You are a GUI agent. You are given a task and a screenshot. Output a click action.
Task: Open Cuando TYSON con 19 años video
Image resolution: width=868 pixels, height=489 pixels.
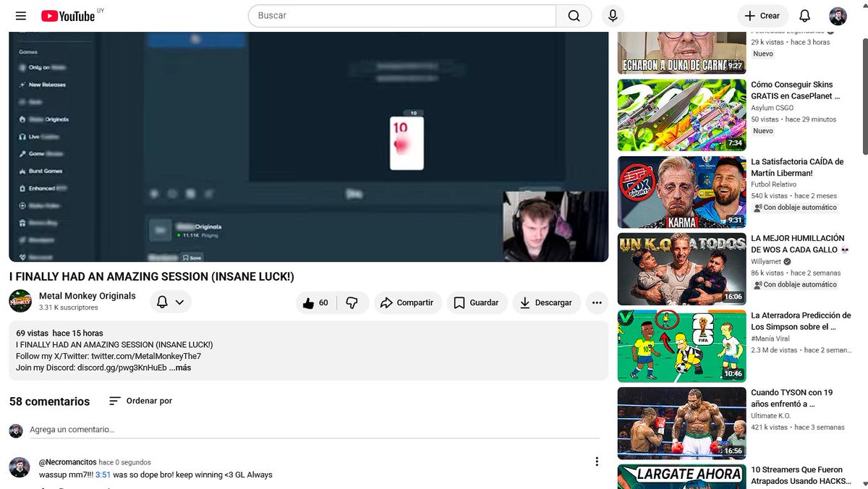click(x=791, y=398)
